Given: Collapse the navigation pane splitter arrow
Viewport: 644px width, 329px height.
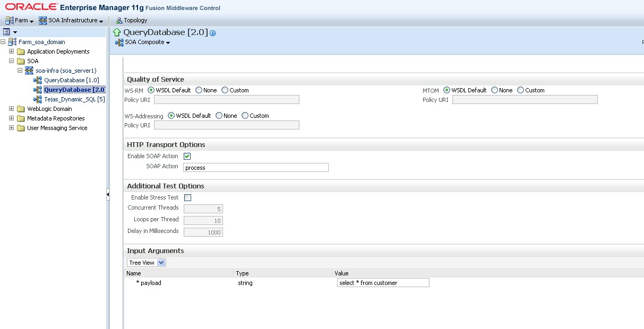Looking at the screenshot, I should [x=108, y=195].
